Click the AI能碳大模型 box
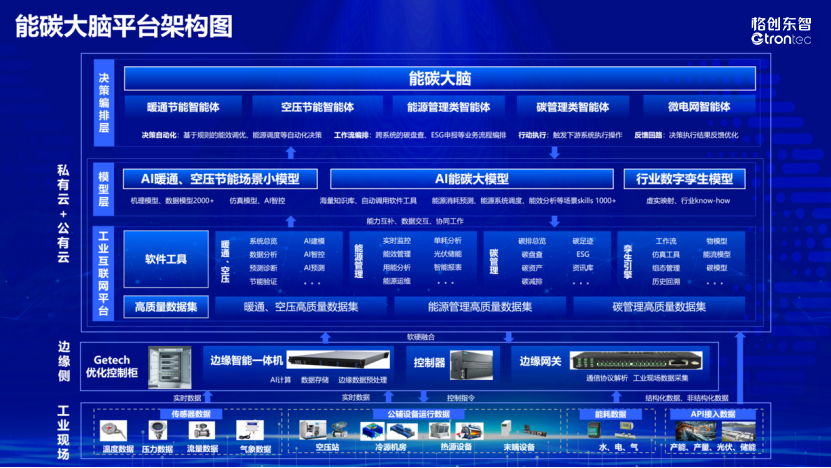Screen dimensions: 831x468 (472, 179)
